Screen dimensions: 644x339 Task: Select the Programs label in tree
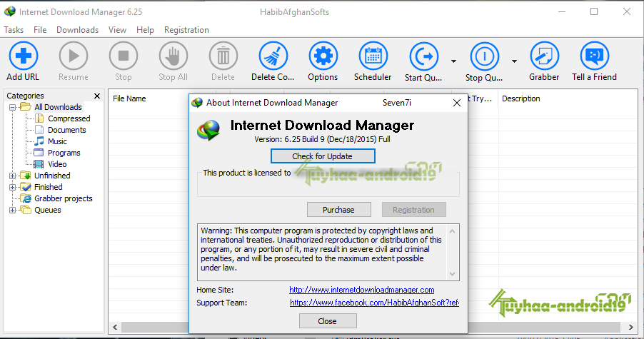tap(64, 153)
